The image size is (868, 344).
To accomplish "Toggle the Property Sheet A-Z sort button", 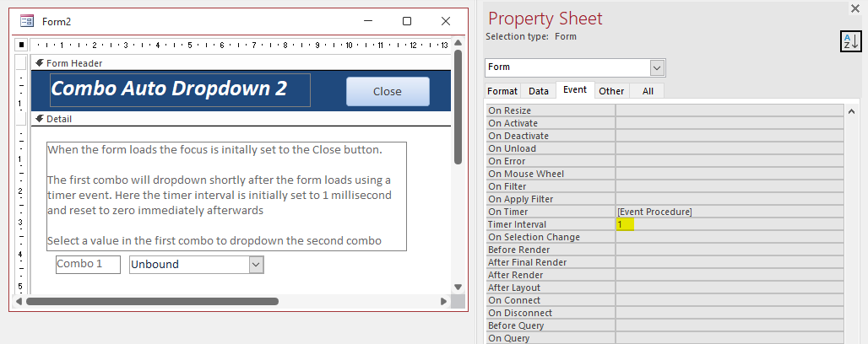I will point(851,41).
